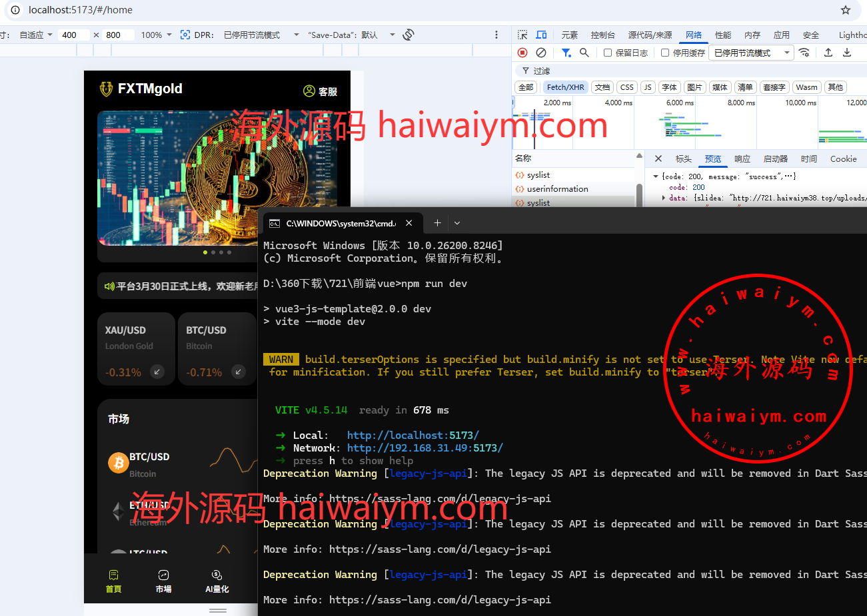This screenshot has height=616, width=867.
Task: Bookmark this page with the star icon
Action: (x=846, y=10)
